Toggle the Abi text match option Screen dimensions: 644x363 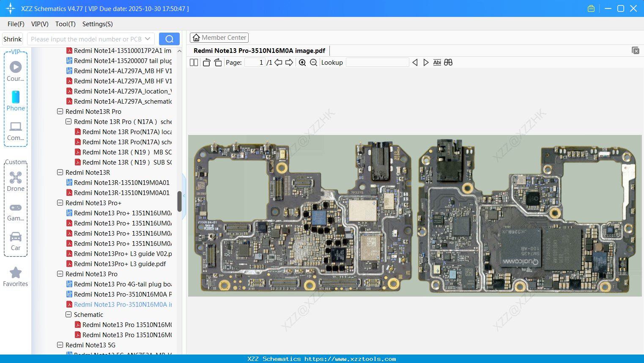point(437,63)
